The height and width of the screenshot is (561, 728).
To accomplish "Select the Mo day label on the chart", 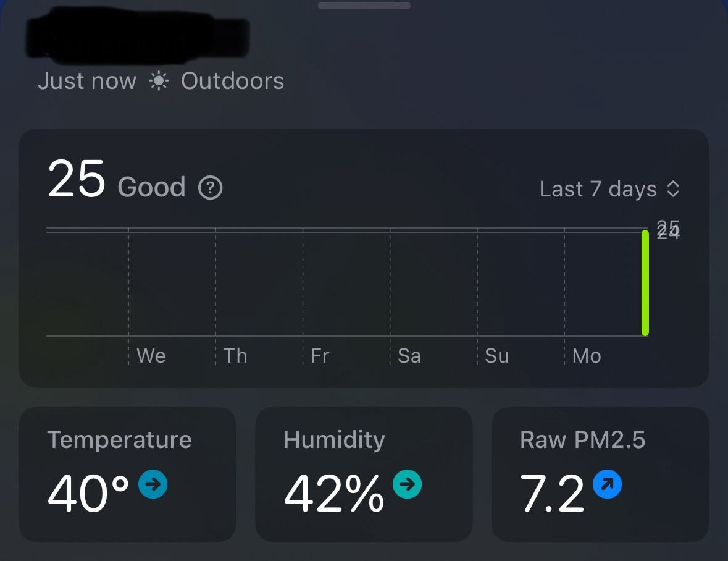I will pos(586,356).
